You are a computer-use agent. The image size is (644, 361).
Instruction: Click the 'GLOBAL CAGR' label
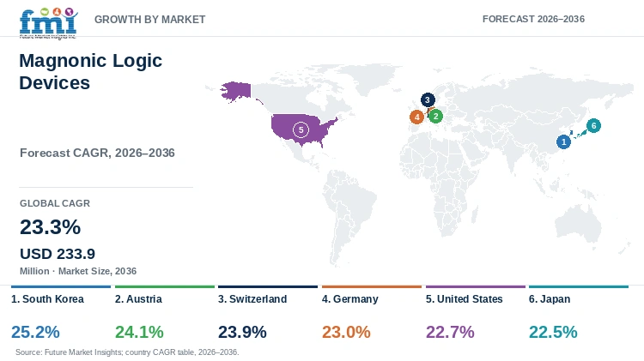tap(55, 203)
